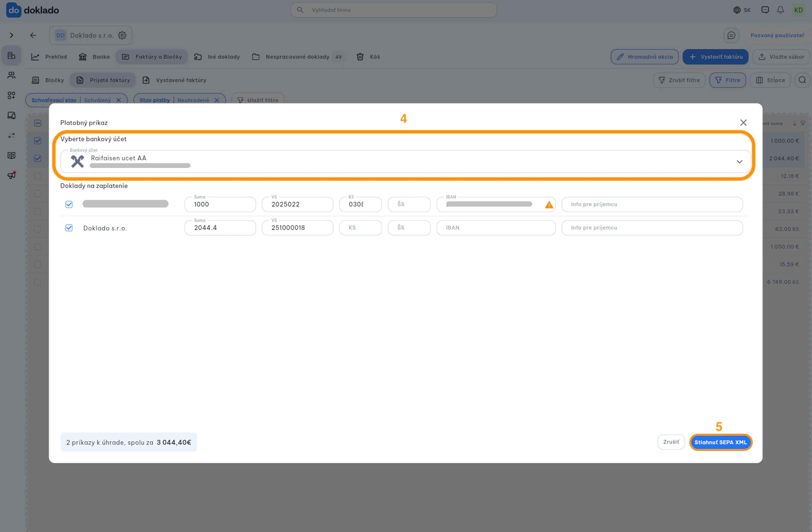Edit the VS field with 251000018

click(297, 228)
